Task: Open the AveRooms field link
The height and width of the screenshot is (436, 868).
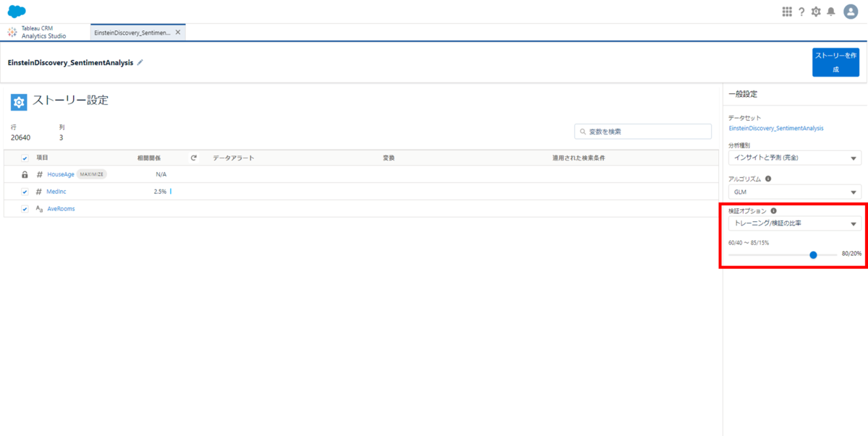Action: coord(61,209)
